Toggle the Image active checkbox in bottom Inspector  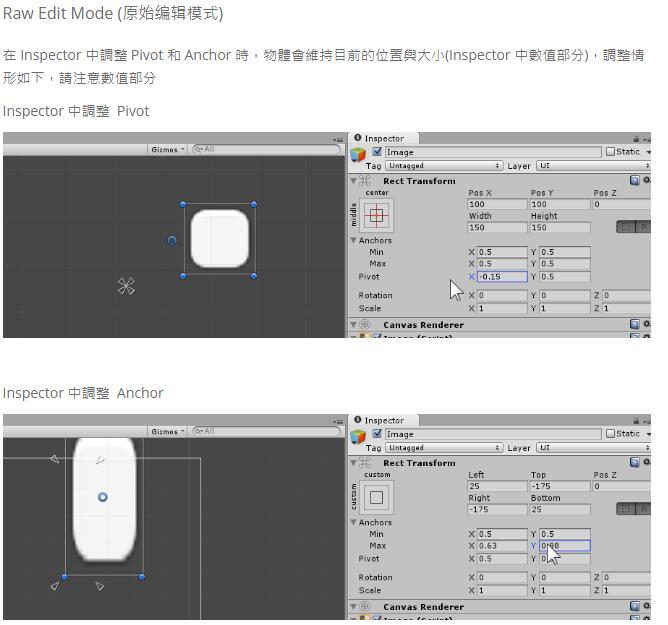tap(377, 434)
